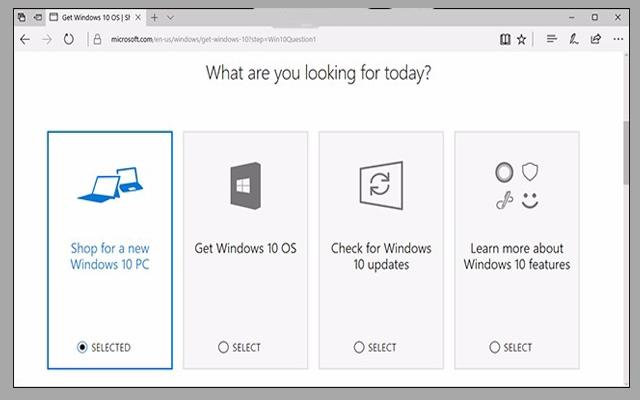Click the pen ink feature icon
640x400 pixels.
[x=504, y=200]
